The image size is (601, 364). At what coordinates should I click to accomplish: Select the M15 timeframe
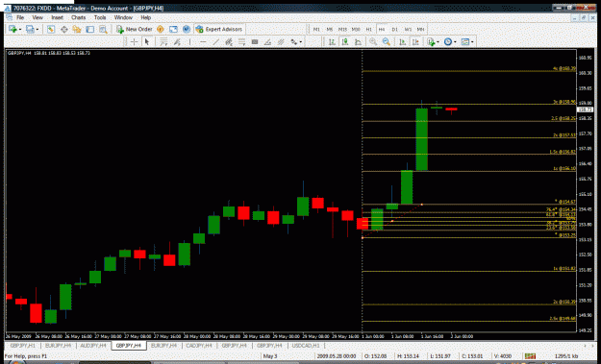pos(342,29)
